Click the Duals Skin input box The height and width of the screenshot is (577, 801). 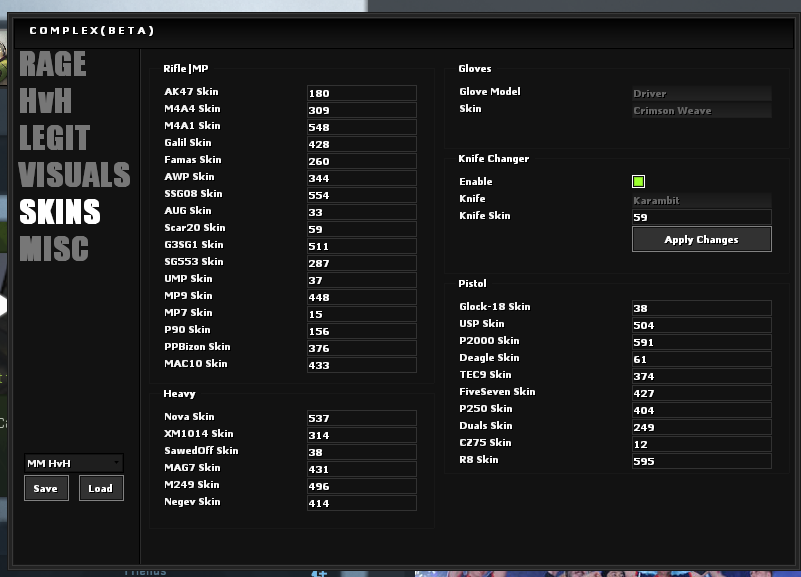(702, 427)
